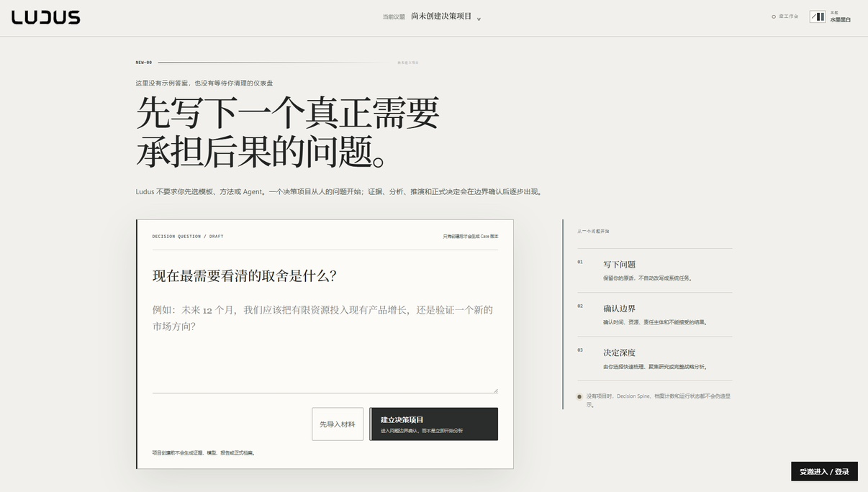Click the Ludus 不要求你先选模板 paragraph
The width and height of the screenshot is (868, 492).
pyautogui.click(x=339, y=192)
